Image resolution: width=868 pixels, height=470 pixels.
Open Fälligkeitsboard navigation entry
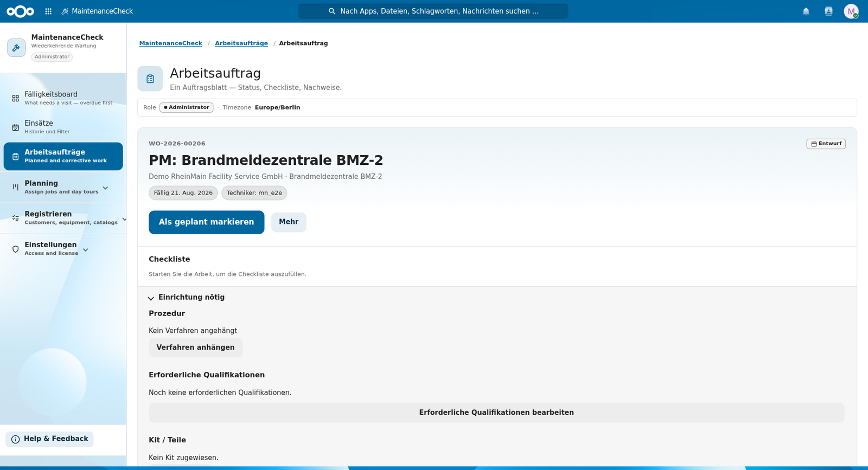click(x=63, y=98)
